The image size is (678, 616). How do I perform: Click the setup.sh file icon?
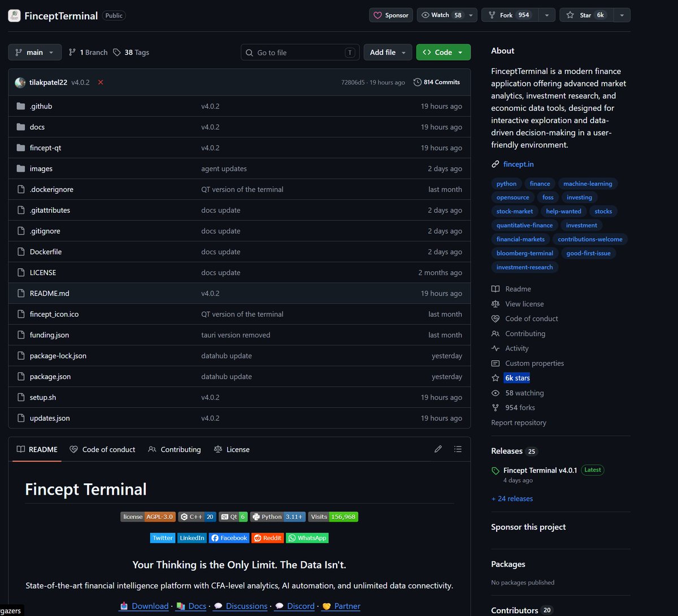[21, 397]
